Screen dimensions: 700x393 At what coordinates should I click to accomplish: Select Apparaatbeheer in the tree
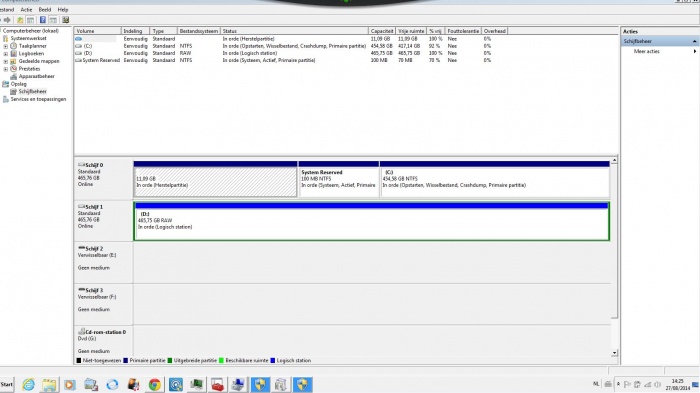(x=36, y=76)
